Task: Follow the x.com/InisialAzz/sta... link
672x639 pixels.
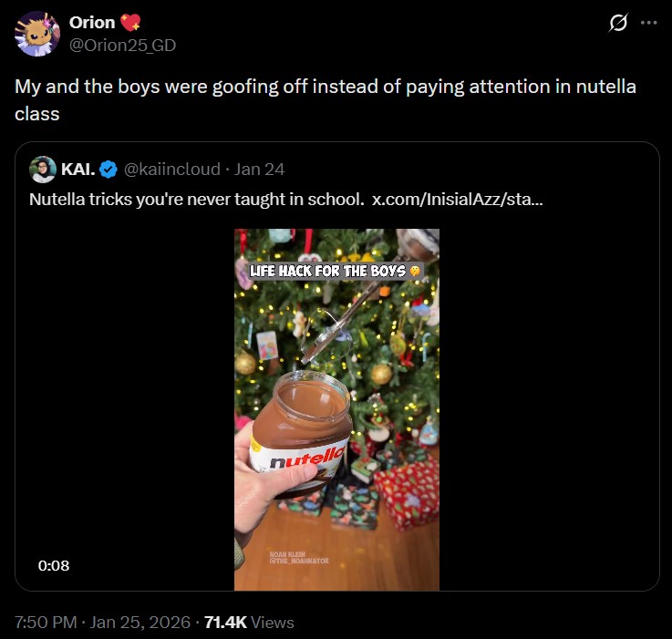Action: coord(458,200)
